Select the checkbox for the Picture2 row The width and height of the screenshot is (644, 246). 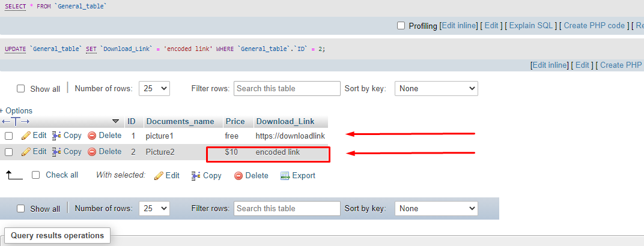click(x=9, y=152)
